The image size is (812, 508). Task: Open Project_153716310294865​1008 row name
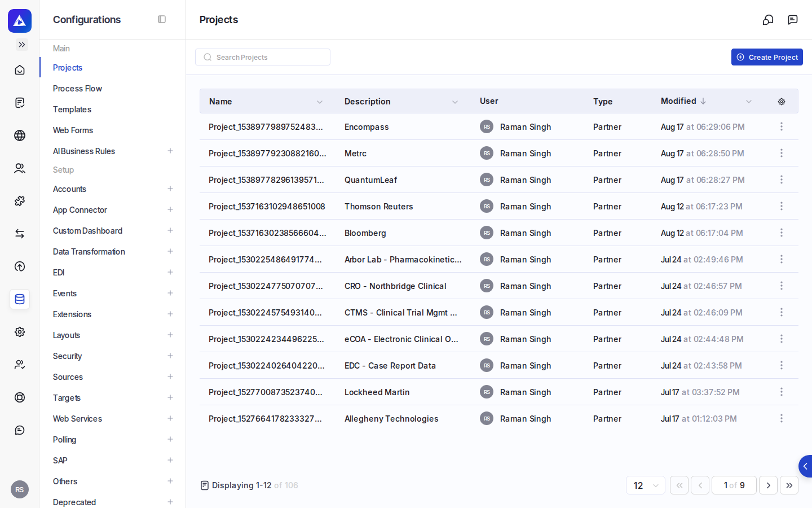click(267, 207)
